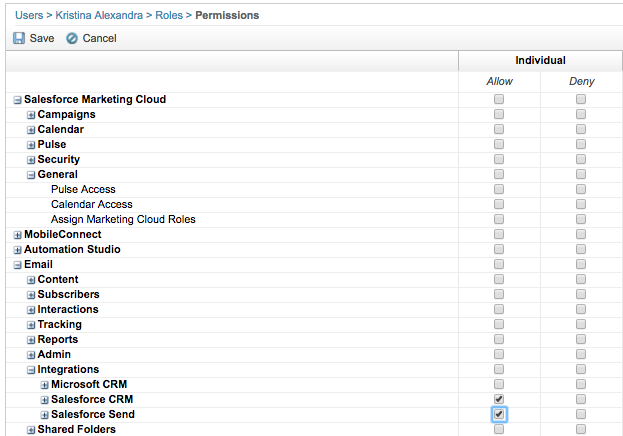The width and height of the screenshot is (623, 436).
Task: Click the Cancel button label
Action: click(99, 38)
